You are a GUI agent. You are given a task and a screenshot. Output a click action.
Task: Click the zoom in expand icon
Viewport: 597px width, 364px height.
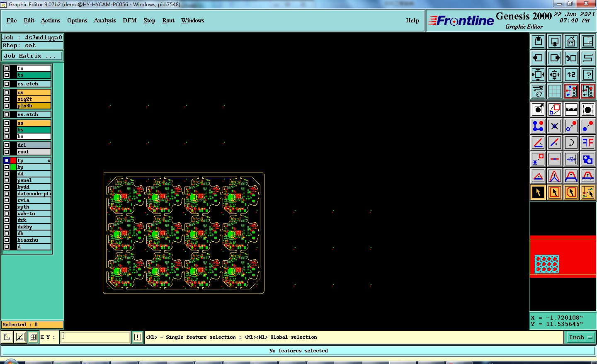coord(538,75)
